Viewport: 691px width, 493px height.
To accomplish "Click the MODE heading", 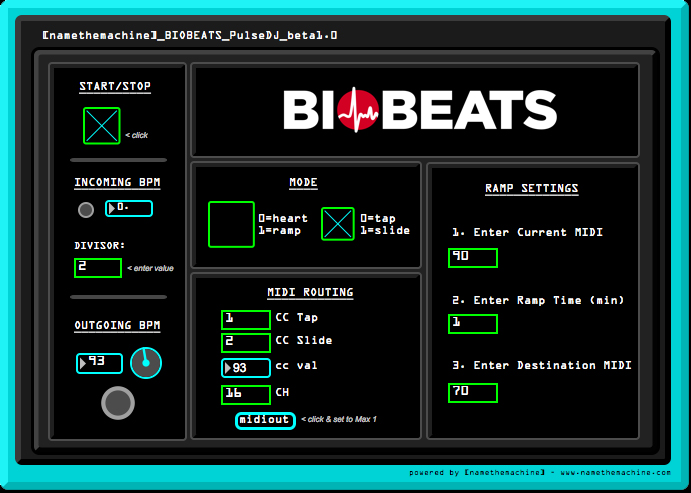I will coord(303,183).
